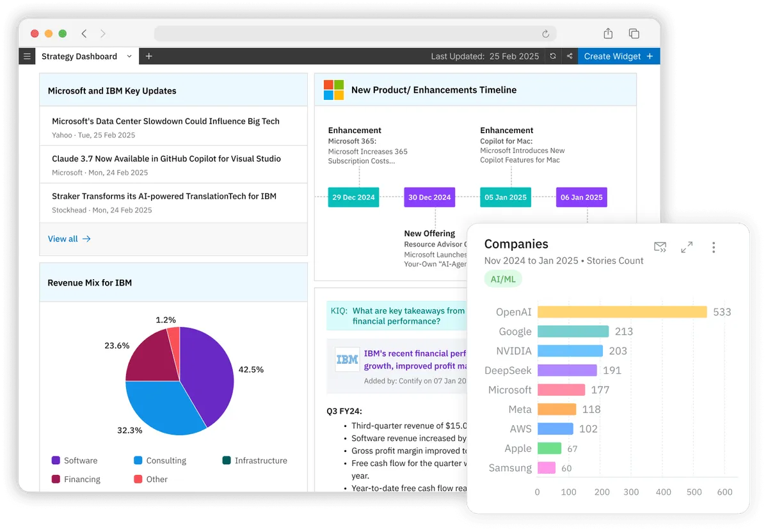Add a new dashboard tab with plus icon
Screen dimensions: 768x532
point(148,56)
